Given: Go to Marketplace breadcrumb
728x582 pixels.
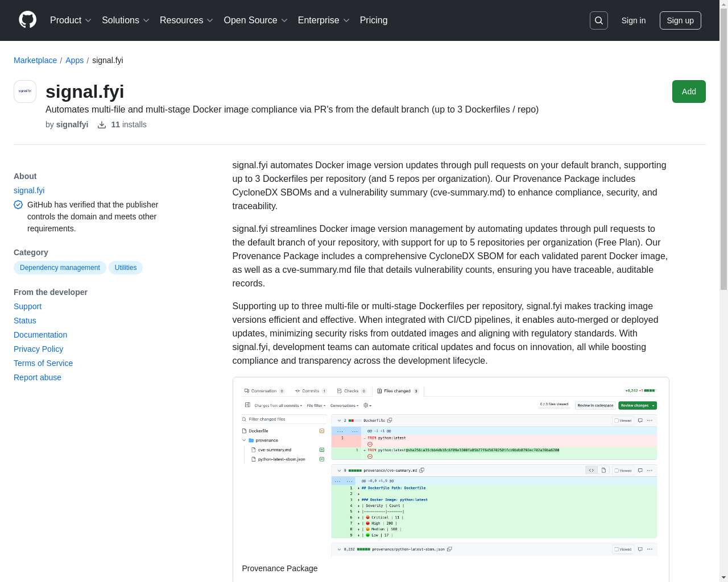Looking at the screenshot, I should 35,60.
